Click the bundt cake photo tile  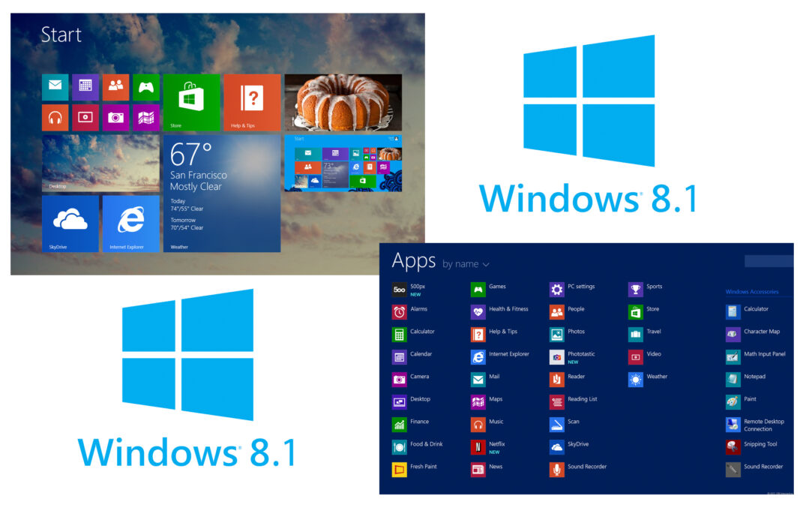click(x=343, y=102)
